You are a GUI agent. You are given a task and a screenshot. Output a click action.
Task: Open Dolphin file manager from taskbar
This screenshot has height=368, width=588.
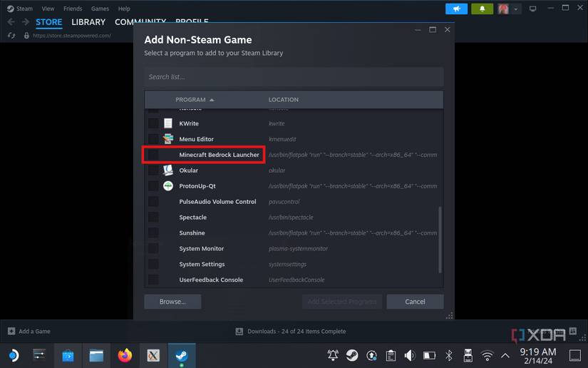coord(96,355)
